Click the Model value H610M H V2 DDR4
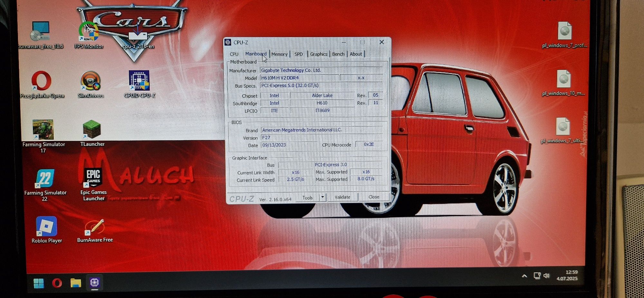Viewport: 644px width, 298px height. 299,78
